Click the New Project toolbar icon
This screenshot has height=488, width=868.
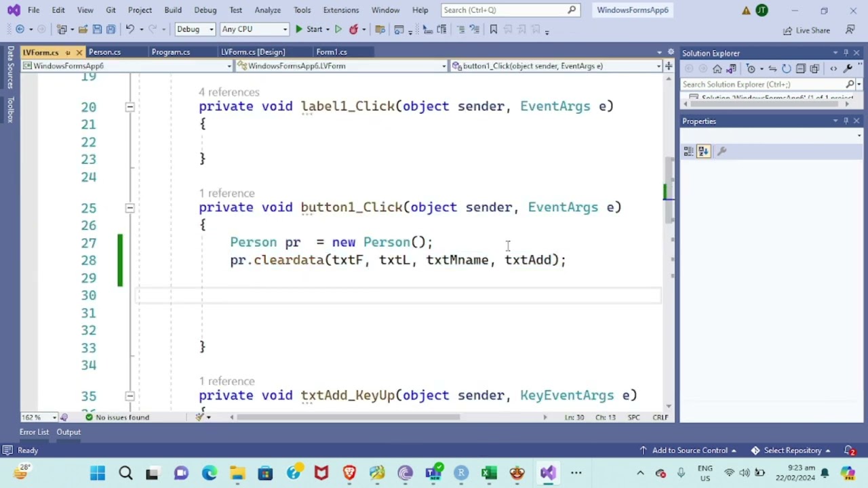[x=62, y=29]
